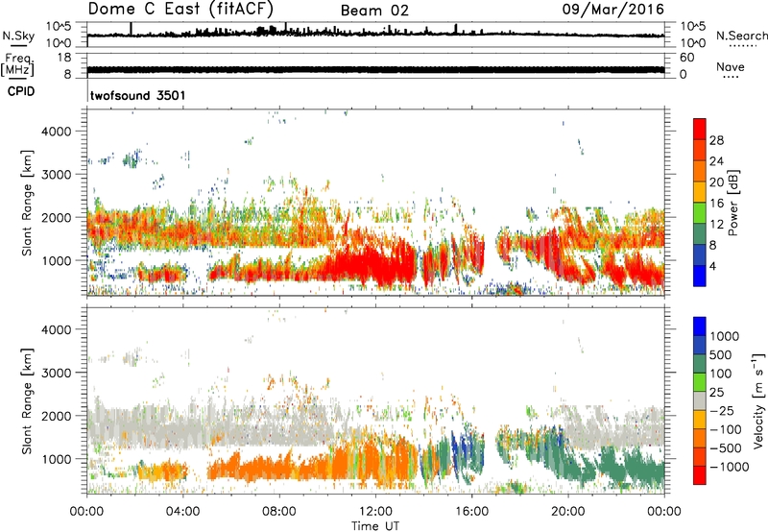Select the "24" power colorbar value
This screenshot has width=768, height=532.
716,161
